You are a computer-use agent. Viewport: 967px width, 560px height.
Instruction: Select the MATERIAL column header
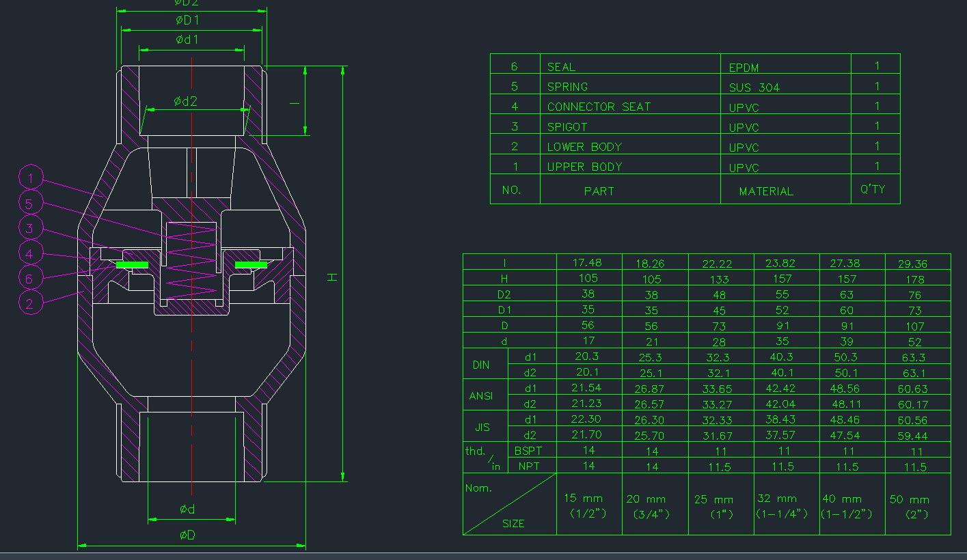click(766, 192)
